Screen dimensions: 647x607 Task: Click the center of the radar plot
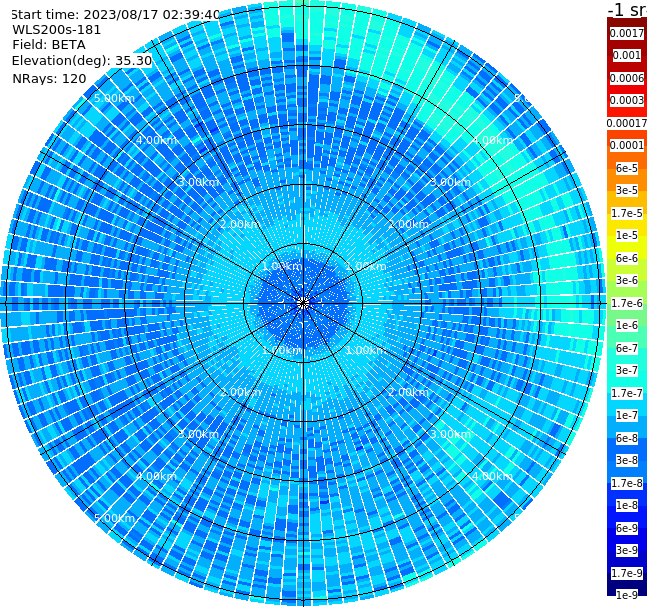303,303
